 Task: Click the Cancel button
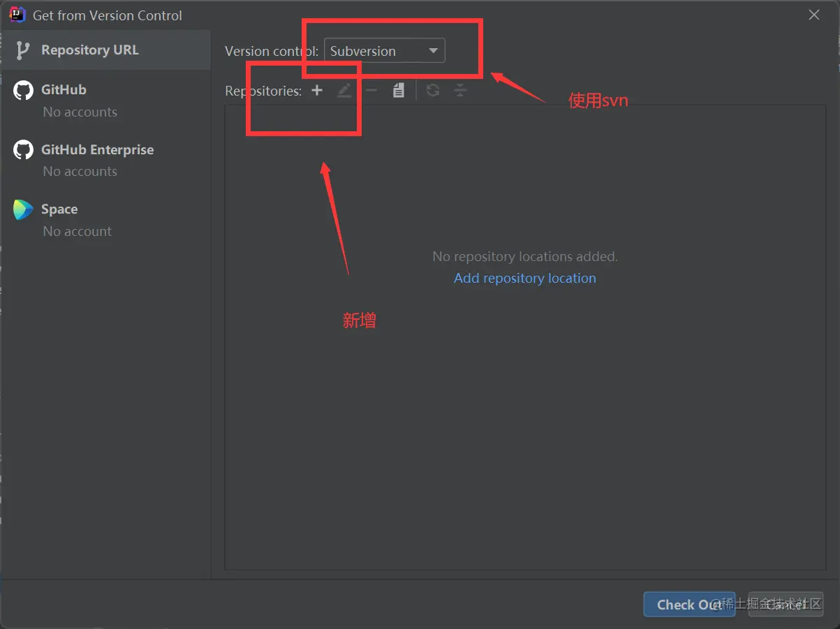tap(786, 605)
